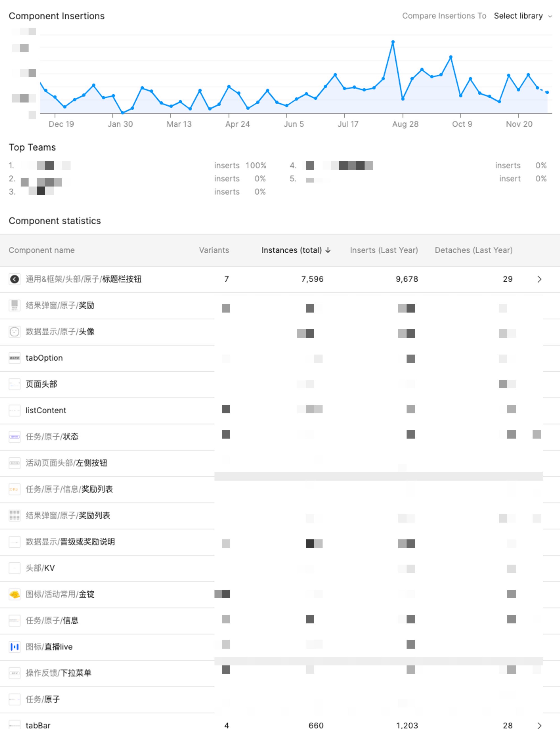
Task: Select the 图标/直播live component name
Action: pyautogui.click(x=49, y=647)
